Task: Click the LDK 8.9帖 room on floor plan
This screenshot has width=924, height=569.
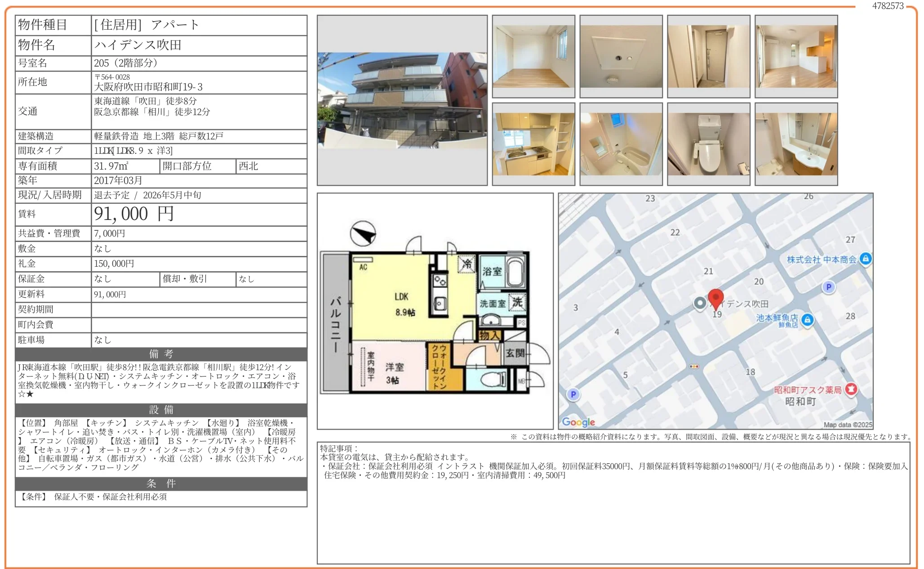Action: pyautogui.click(x=404, y=305)
